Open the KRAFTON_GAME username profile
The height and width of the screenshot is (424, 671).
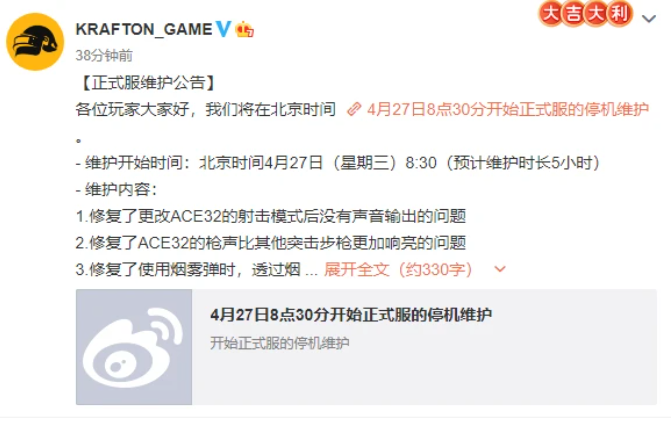point(144,29)
